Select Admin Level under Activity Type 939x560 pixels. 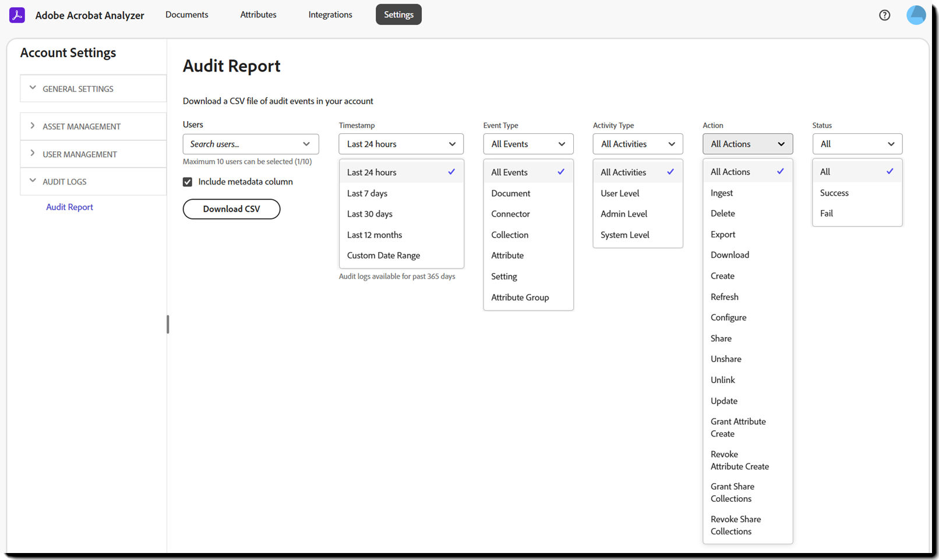coord(624,214)
